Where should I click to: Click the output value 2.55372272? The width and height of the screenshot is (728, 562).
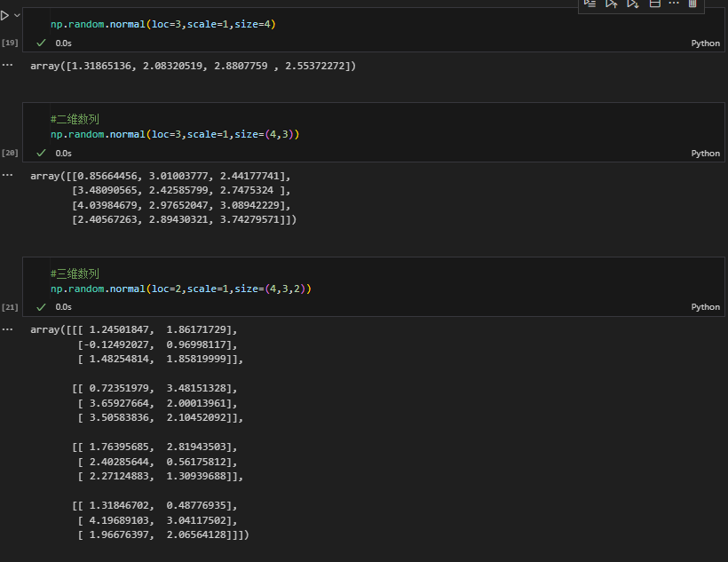(315, 66)
